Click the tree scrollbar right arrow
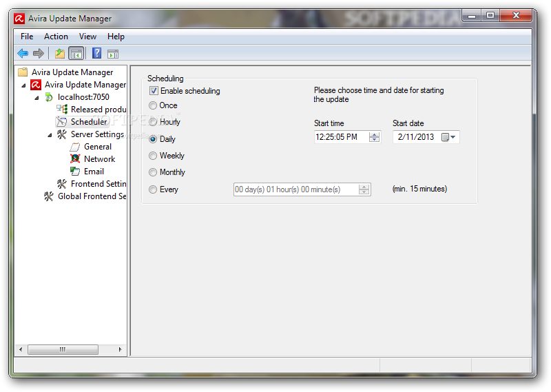 pos(120,349)
